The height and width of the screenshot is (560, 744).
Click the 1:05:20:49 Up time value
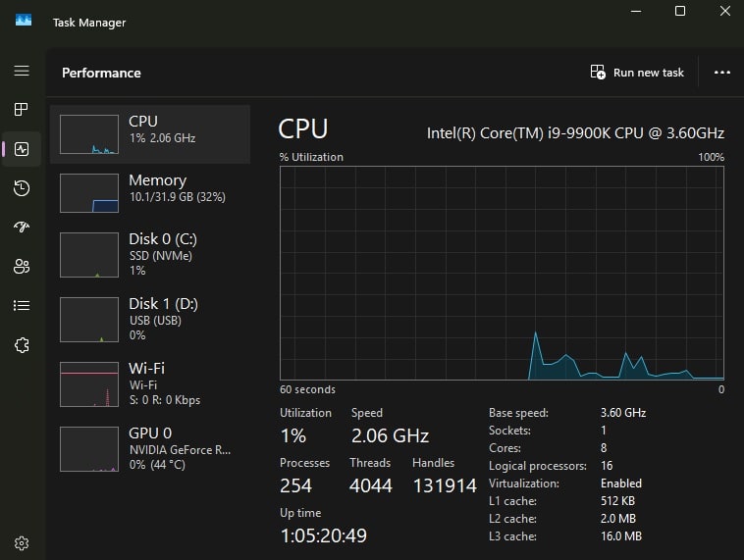(x=324, y=535)
